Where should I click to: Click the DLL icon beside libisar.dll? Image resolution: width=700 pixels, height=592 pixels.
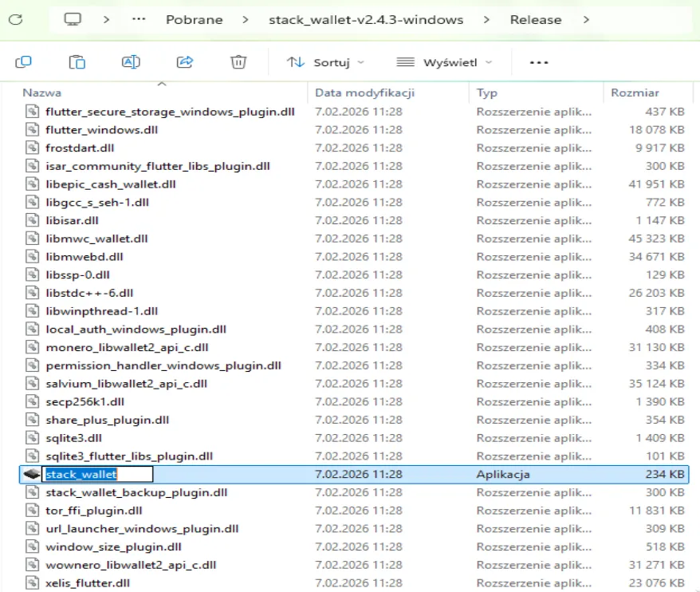pos(32,220)
